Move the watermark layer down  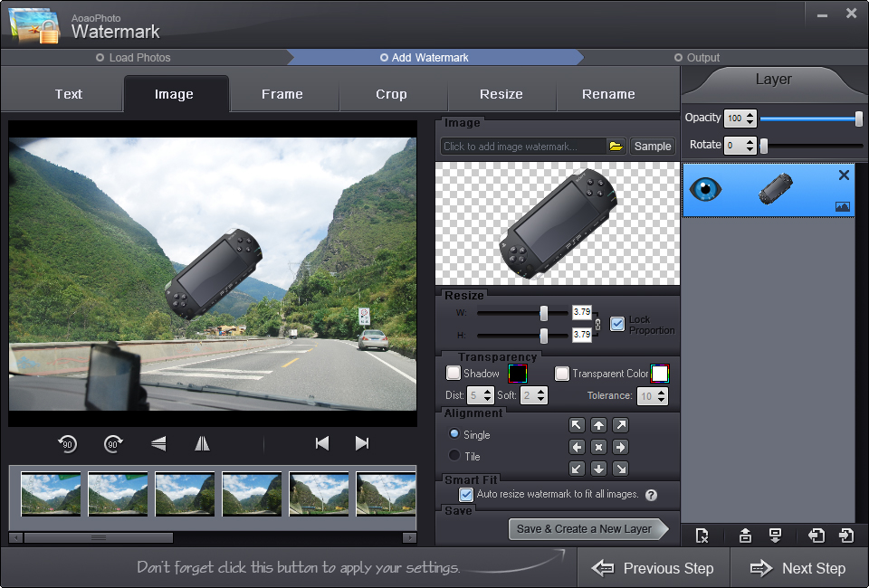(x=776, y=535)
